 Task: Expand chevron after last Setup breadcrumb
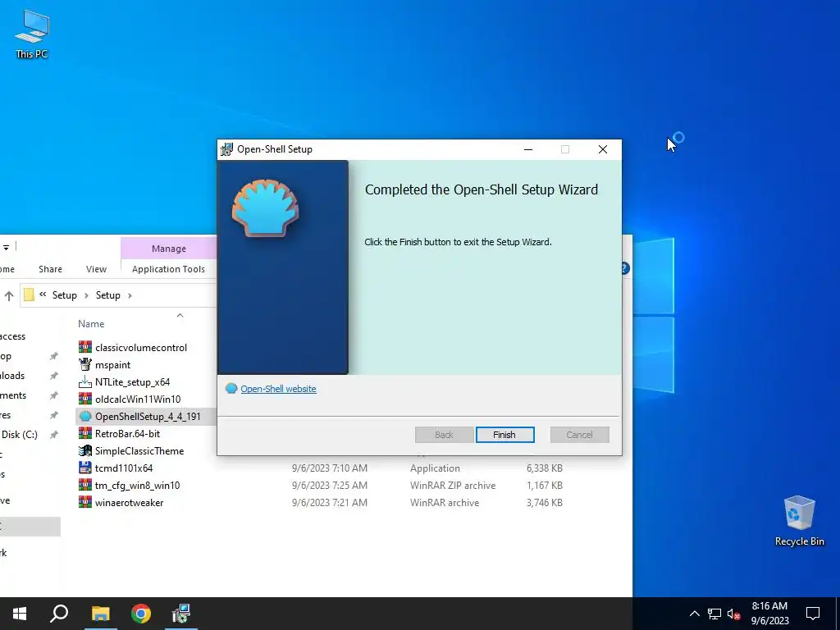tap(130, 295)
